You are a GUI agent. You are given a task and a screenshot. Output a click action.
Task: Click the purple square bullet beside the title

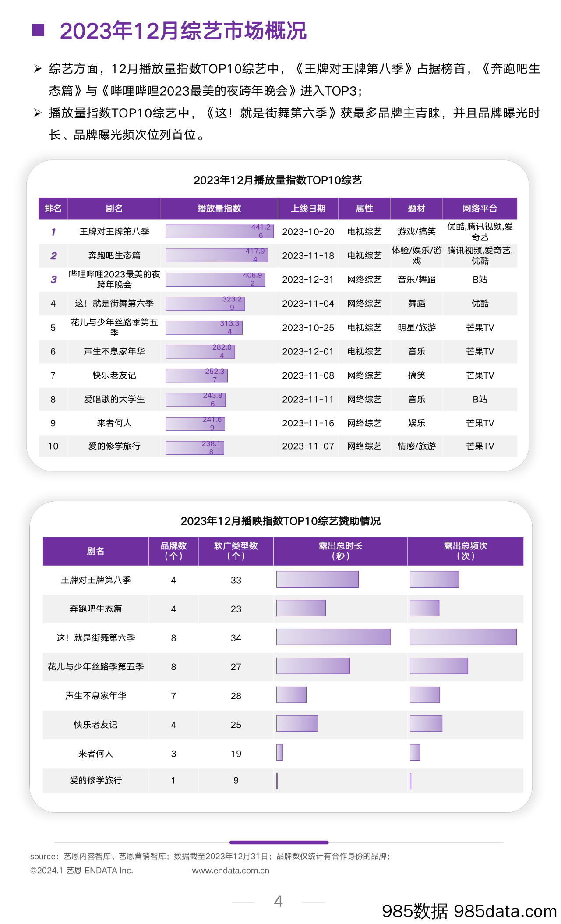(x=39, y=30)
